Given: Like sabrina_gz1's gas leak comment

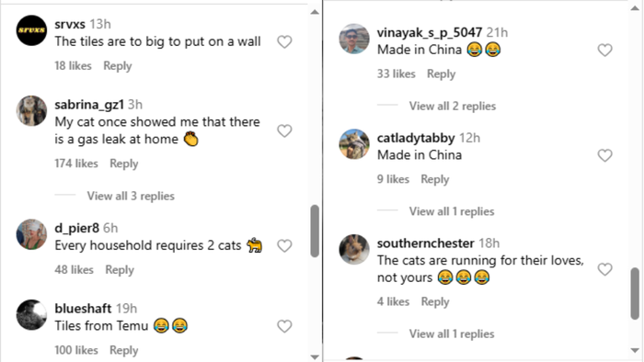Looking at the screenshot, I should (x=284, y=130).
